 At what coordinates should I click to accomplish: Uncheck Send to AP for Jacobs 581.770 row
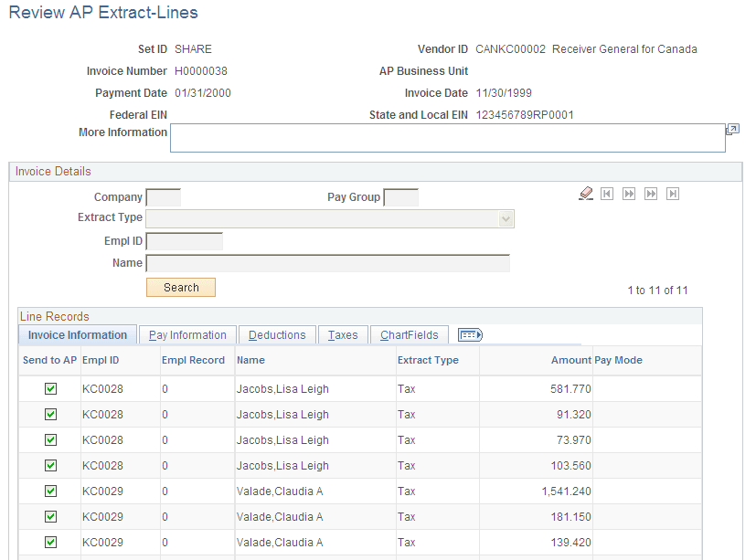click(x=50, y=388)
